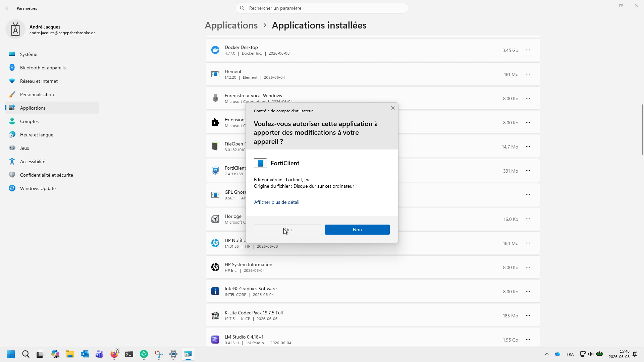Open Heure et langue
Screen dimensions: 644x362
[x=52, y=135]
